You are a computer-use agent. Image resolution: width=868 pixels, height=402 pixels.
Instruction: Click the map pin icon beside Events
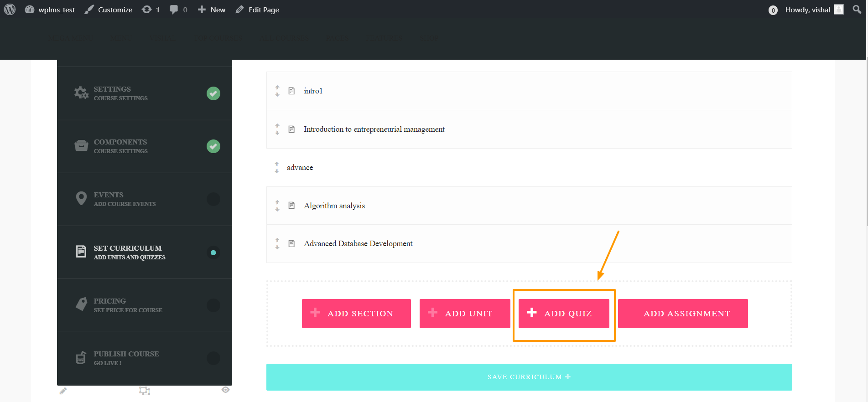(81, 198)
